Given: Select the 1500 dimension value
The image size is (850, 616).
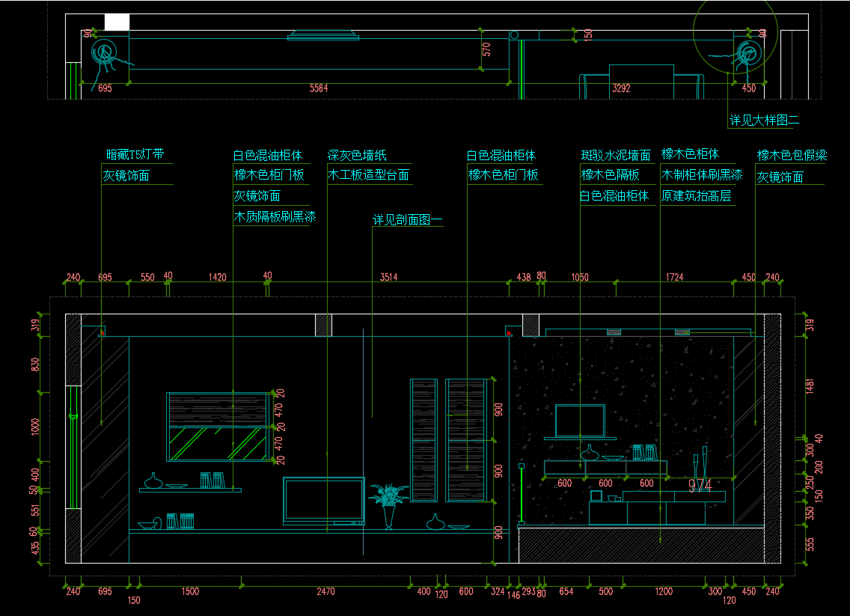Looking at the screenshot, I should [190, 591].
